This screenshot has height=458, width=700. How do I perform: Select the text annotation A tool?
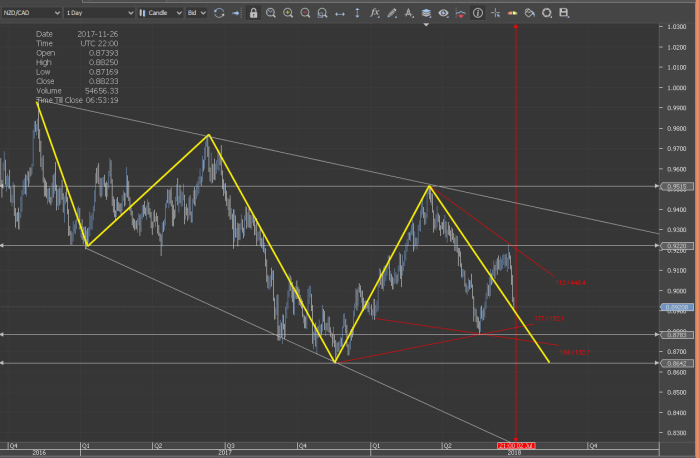point(408,13)
